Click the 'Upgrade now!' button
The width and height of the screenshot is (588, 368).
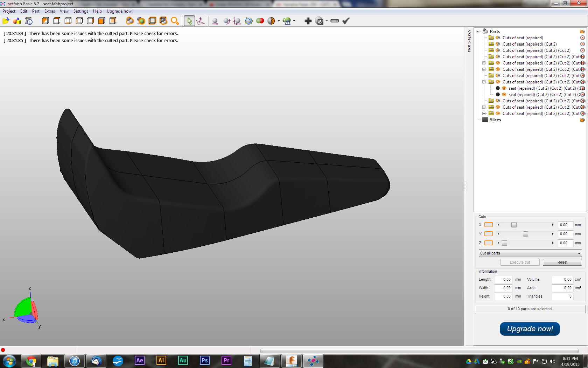pyautogui.click(x=530, y=329)
